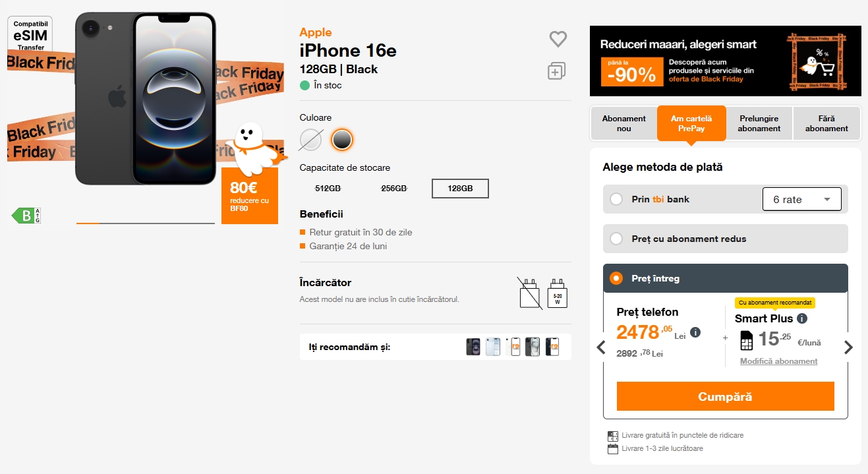Choose the black color swatch

click(342, 139)
